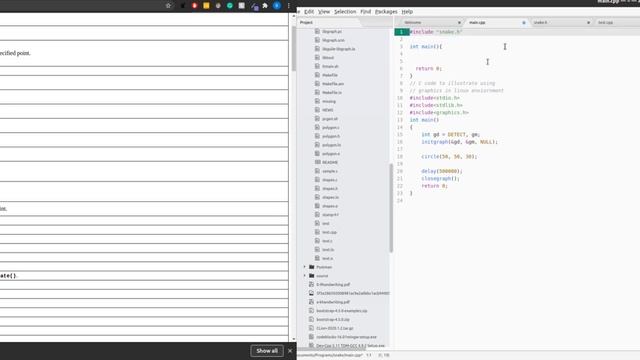The image size is (640, 360).
Task: Open shapes.c in the project tree
Action: [330, 180]
